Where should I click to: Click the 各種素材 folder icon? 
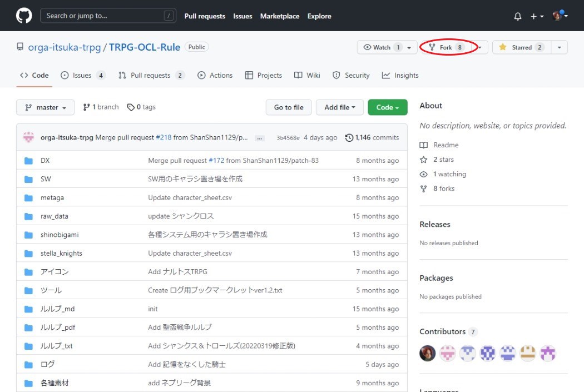tap(28, 383)
